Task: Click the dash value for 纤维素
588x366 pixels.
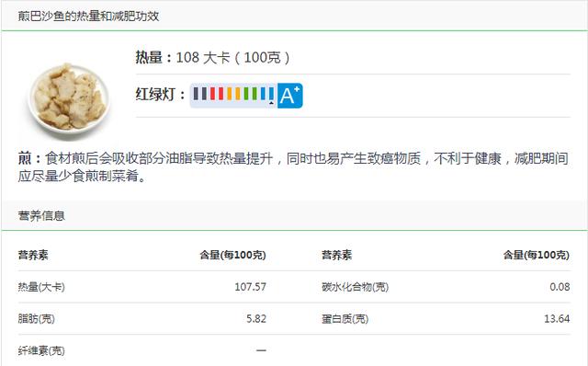Action: (x=261, y=350)
